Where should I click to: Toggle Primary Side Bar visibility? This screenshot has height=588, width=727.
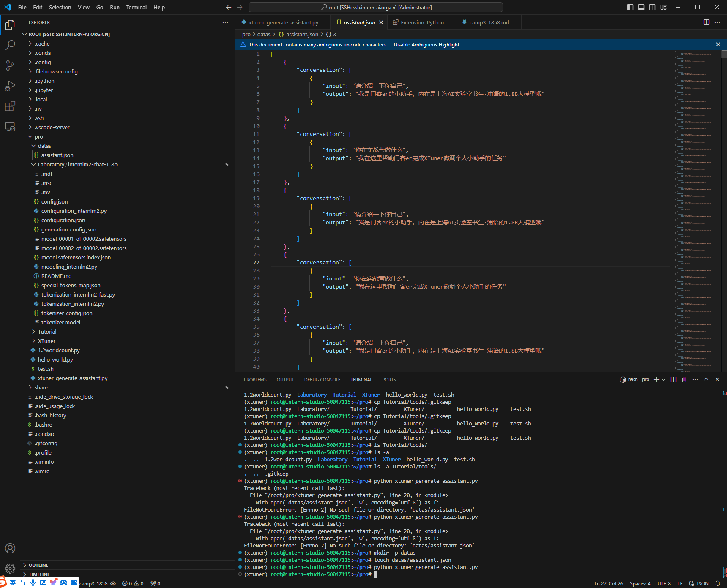point(630,7)
